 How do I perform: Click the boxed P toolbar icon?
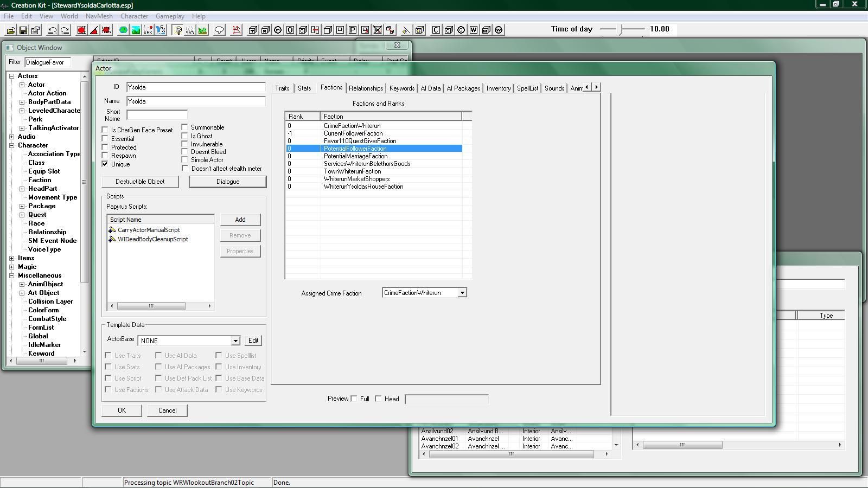coord(353,30)
